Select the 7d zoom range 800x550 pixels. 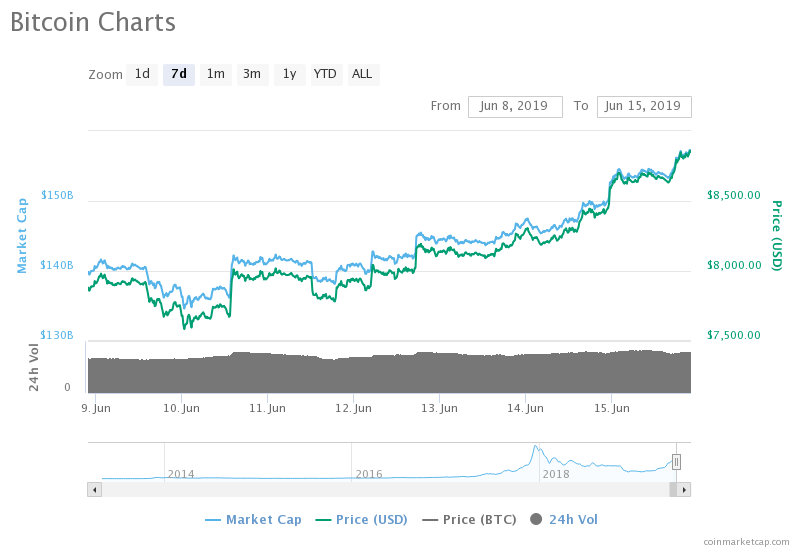tap(179, 74)
